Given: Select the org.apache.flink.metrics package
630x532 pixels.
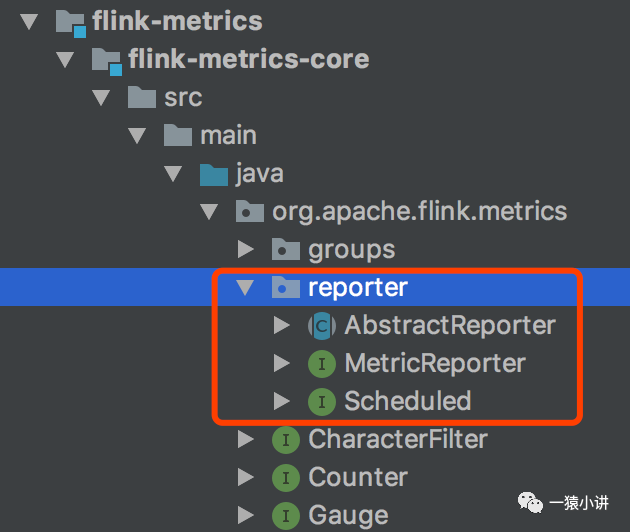Looking at the screenshot, I should click(x=419, y=212).
